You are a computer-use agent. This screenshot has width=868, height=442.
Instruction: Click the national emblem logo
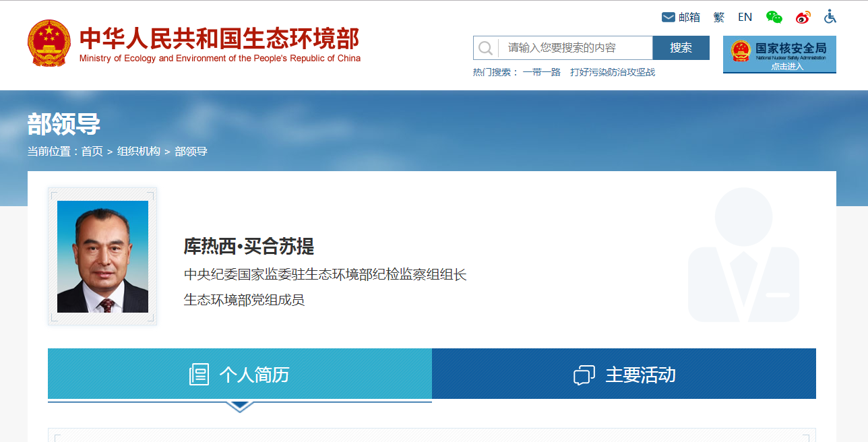(49, 43)
